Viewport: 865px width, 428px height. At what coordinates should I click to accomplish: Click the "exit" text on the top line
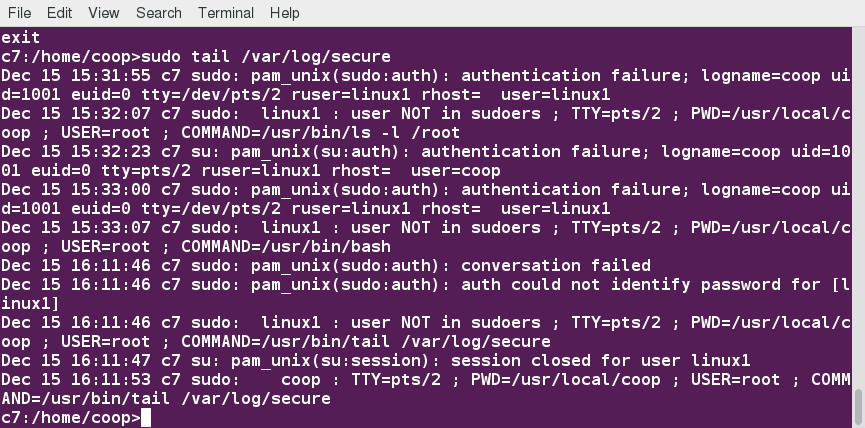(x=21, y=38)
